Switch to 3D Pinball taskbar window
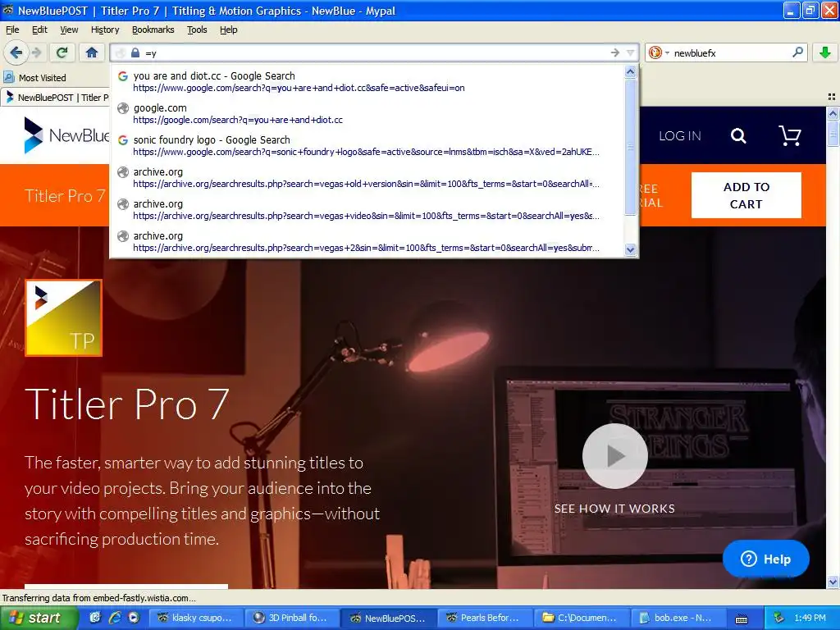 point(291,618)
